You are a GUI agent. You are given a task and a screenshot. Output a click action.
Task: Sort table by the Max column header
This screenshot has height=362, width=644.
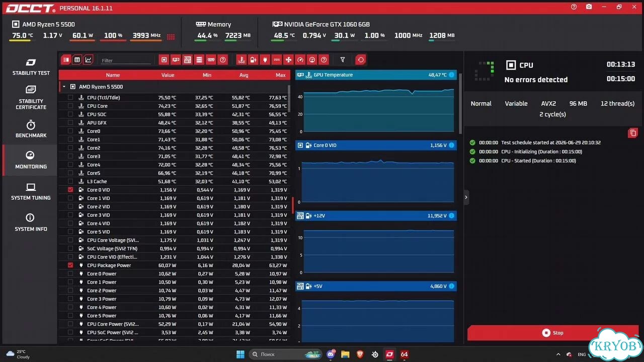click(281, 75)
